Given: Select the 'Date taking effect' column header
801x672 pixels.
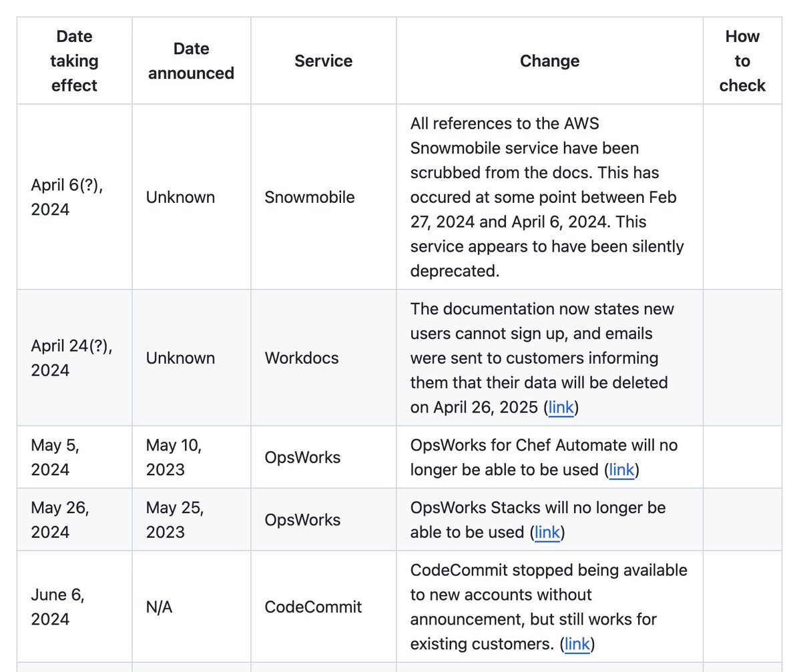Looking at the screenshot, I should (74, 61).
